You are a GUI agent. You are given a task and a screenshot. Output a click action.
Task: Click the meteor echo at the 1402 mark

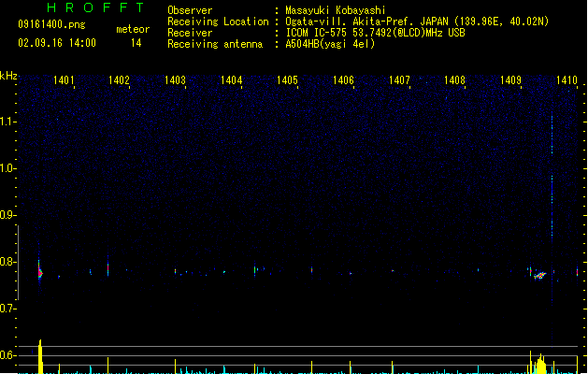108,267
